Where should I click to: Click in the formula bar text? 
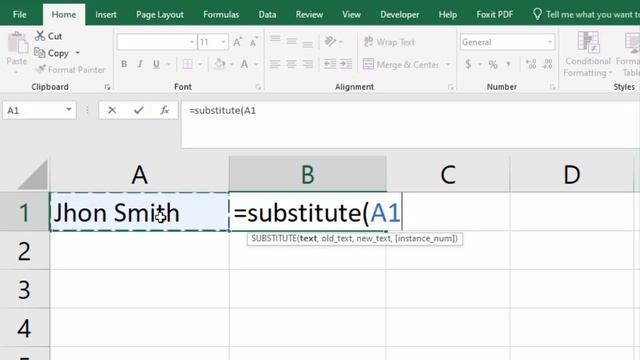tap(222, 111)
